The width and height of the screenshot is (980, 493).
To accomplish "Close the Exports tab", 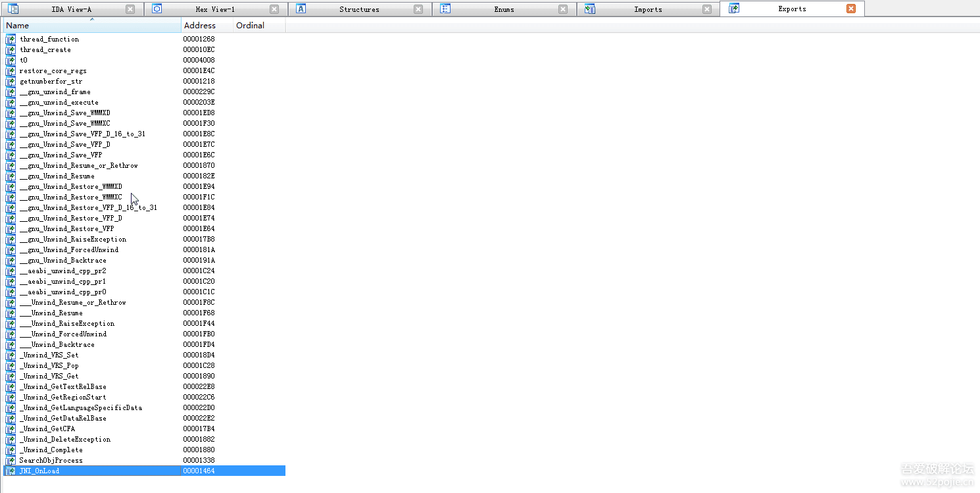I will pos(851,9).
